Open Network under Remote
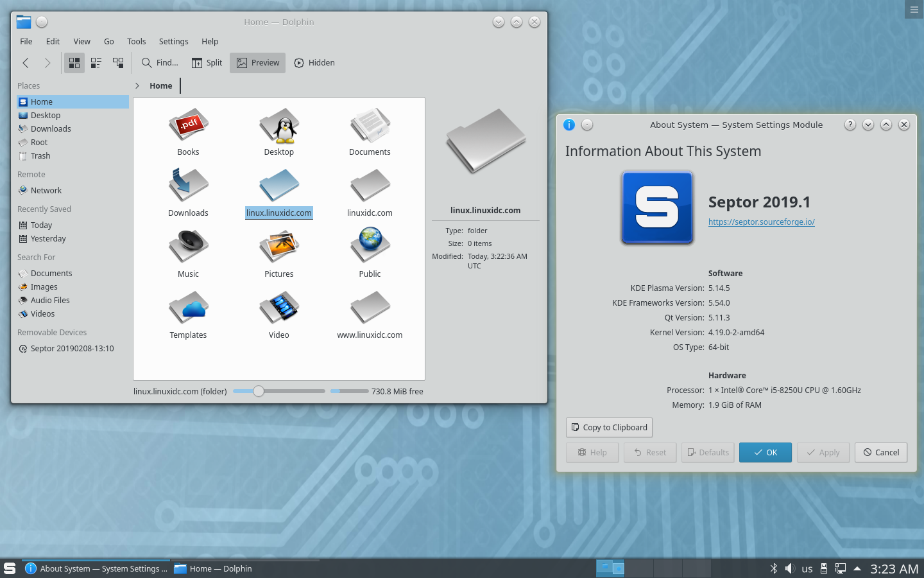The image size is (924, 578). [x=73, y=191]
